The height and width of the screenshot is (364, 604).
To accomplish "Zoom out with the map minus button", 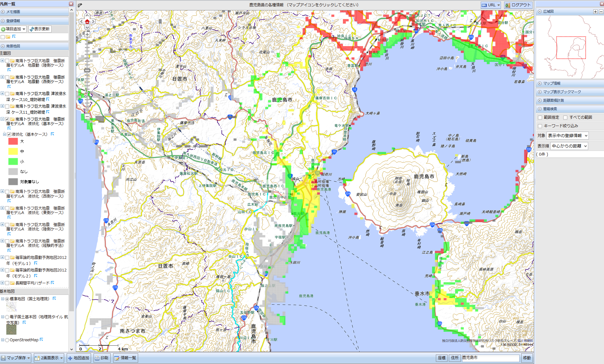I will pos(87,116).
